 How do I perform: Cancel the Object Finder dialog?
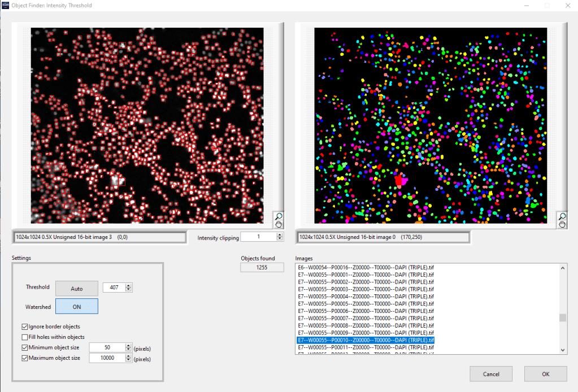tap(491, 374)
